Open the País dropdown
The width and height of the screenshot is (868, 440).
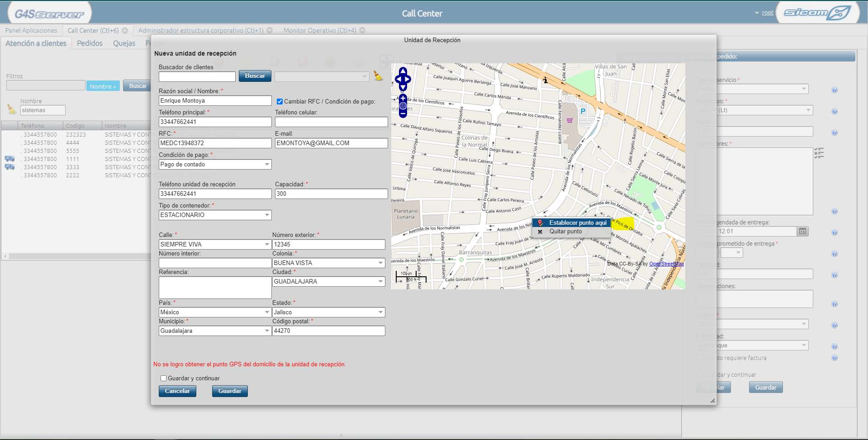(x=267, y=312)
